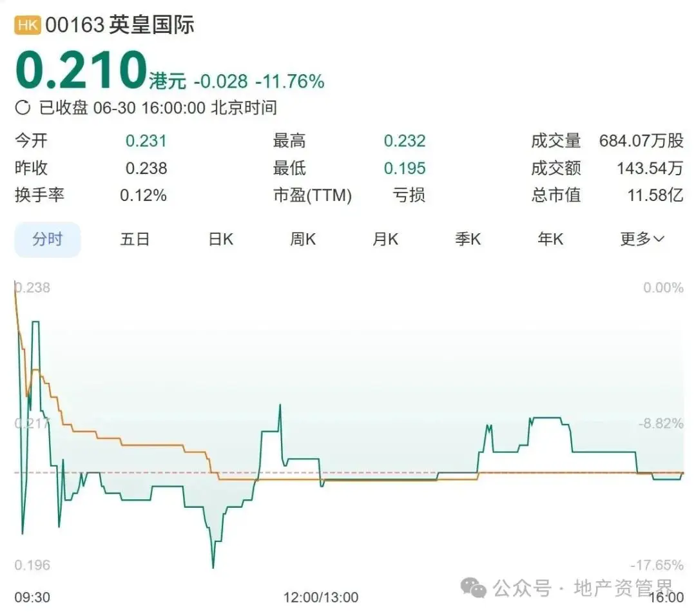Open the 日K daily candlestick view
696x616 pixels.
click(220, 239)
